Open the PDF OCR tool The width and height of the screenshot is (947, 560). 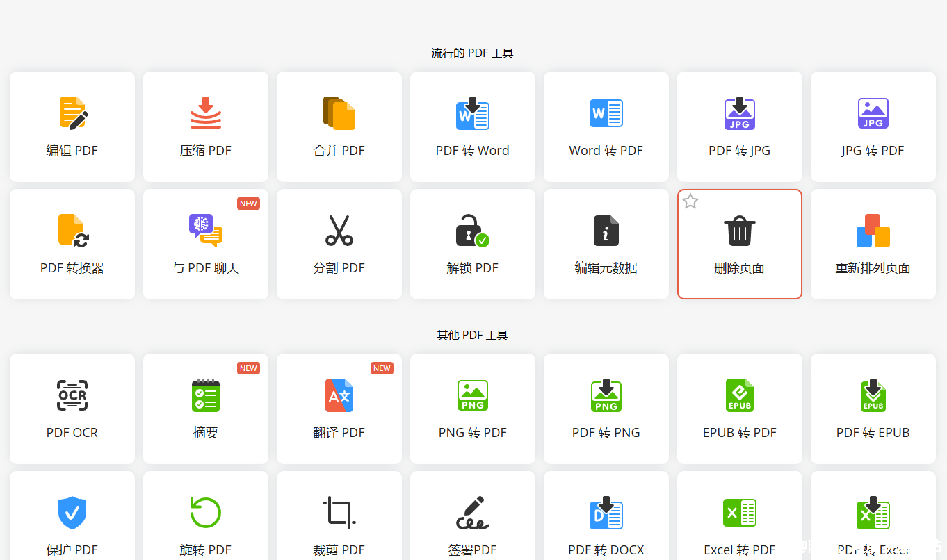click(x=72, y=409)
